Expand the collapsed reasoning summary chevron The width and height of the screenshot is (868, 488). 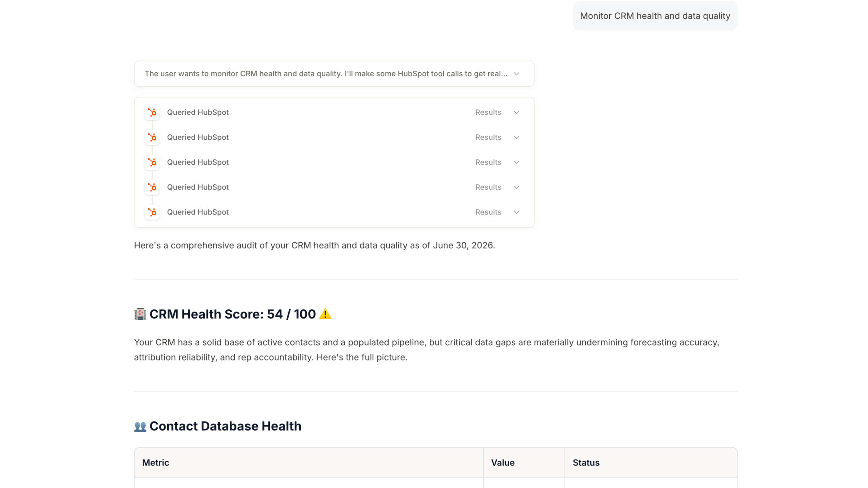coord(516,74)
